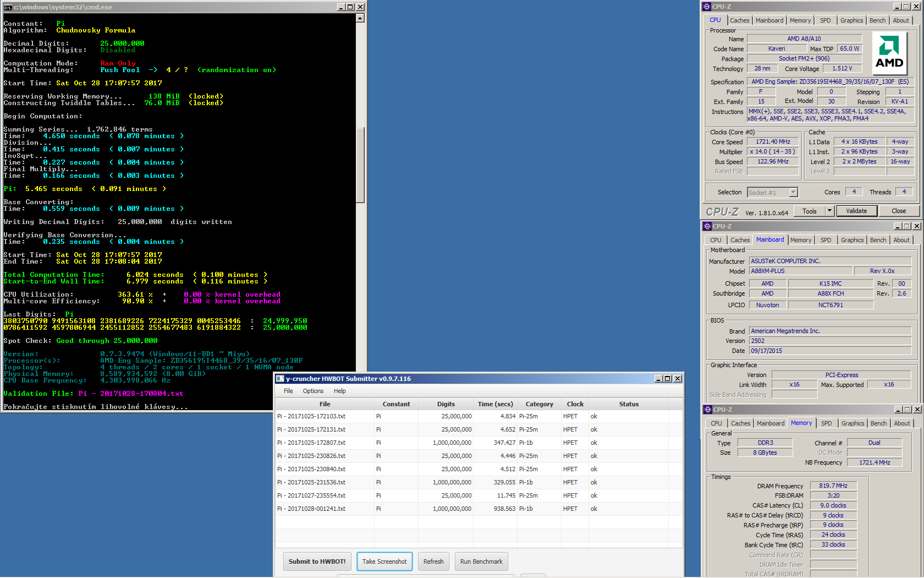
Task: Click the Core Speed 1721.40 MHz field
Action: [773, 141]
